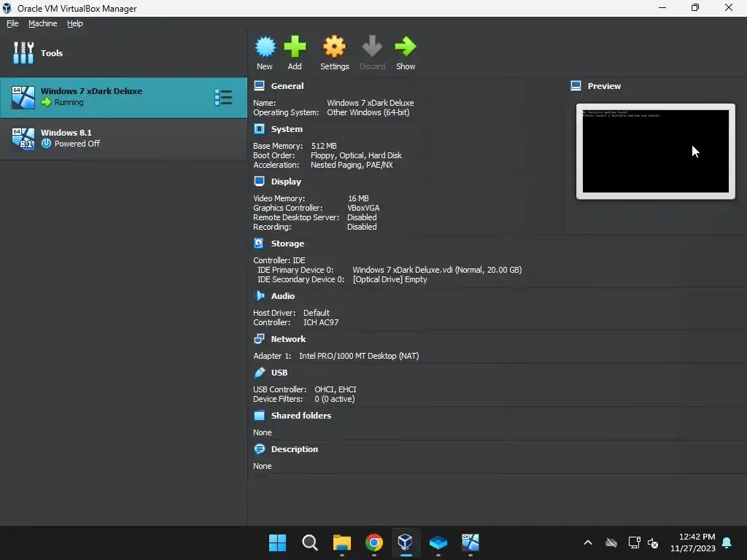This screenshot has height=560, width=747.
Task: Open the Windows 7 xDark Deluxe machine menu icon
Action: 223,98
